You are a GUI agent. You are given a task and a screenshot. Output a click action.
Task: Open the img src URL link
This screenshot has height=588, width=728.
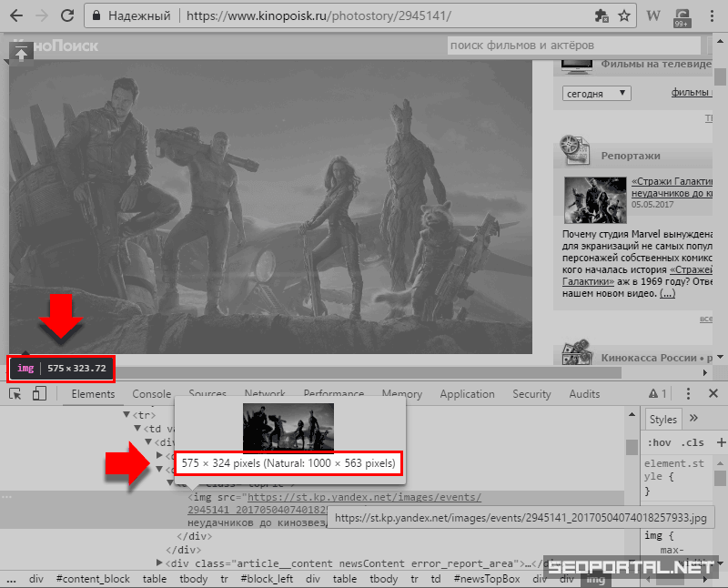[x=364, y=498]
